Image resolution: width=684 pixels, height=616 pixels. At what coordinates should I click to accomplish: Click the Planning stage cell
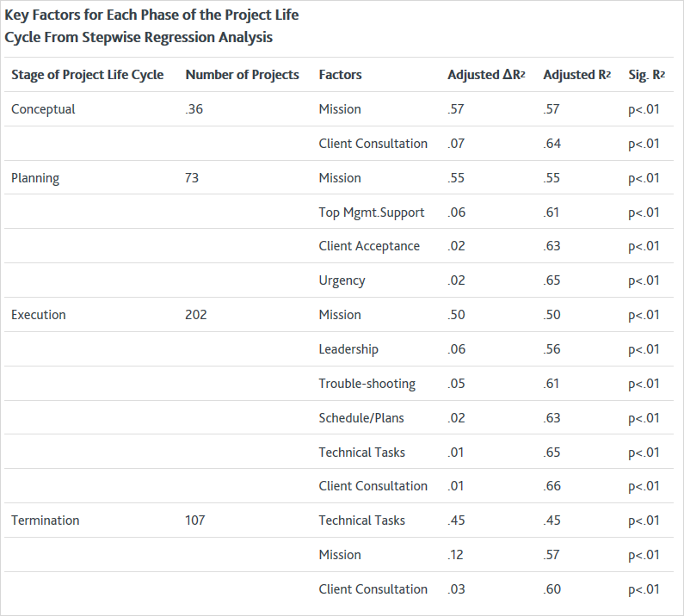coord(35,178)
